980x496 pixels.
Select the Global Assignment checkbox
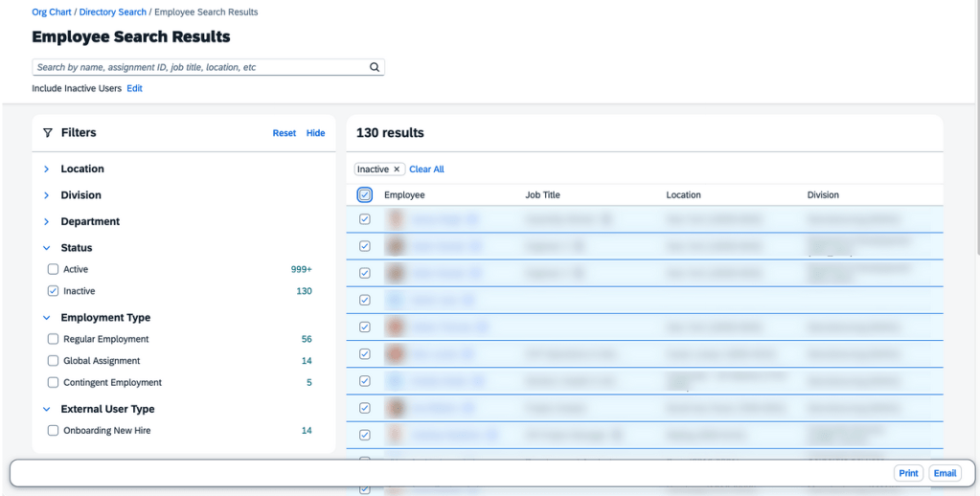coord(54,361)
